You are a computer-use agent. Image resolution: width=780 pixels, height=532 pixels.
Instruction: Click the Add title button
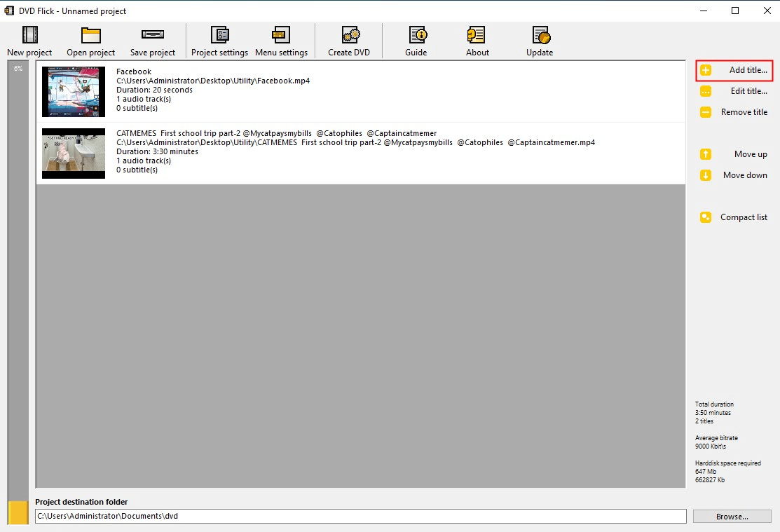[x=734, y=70]
